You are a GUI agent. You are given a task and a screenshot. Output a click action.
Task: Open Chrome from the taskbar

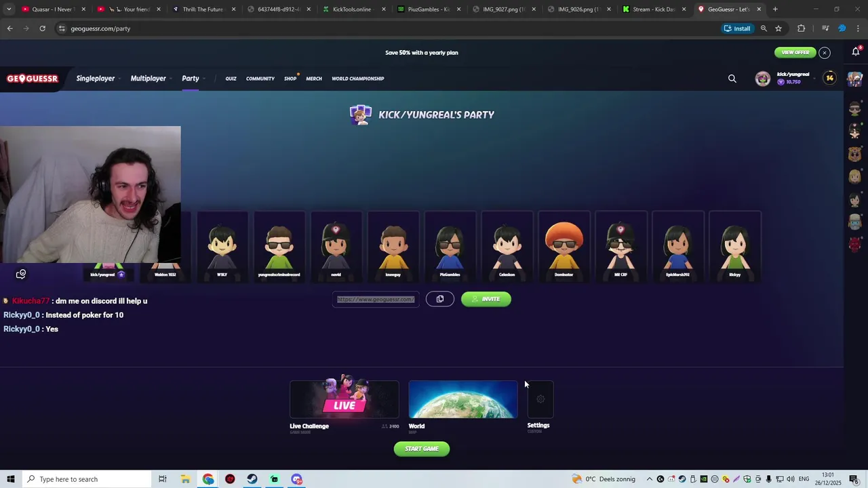[208, 479]
